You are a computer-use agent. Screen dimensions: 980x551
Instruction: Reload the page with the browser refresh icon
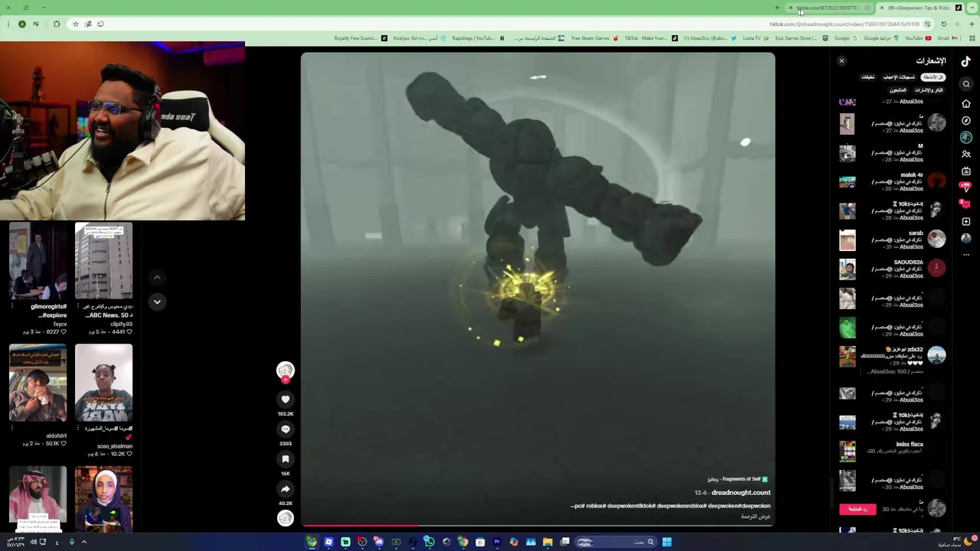click(x=943, y=24)
